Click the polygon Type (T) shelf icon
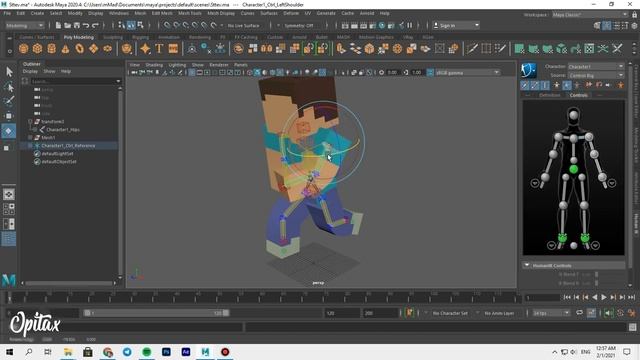 (x=159, y=49)
